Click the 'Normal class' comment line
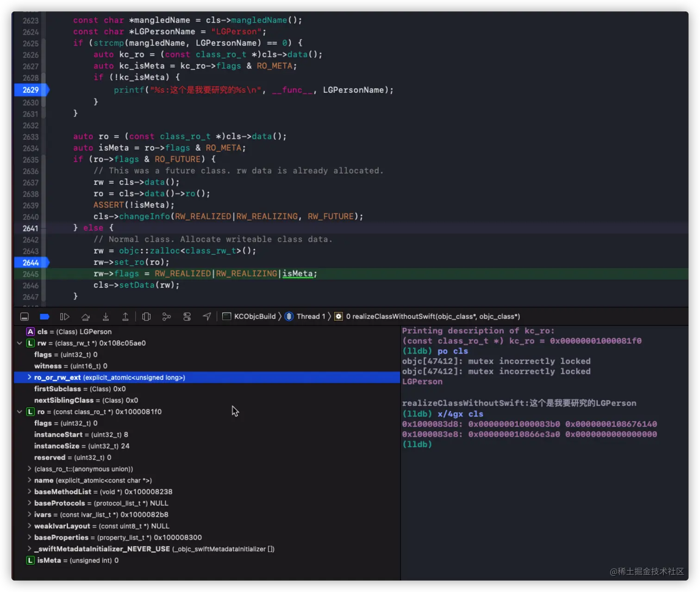The height and width of the screenshot is (592, 700). click(213, 239)
